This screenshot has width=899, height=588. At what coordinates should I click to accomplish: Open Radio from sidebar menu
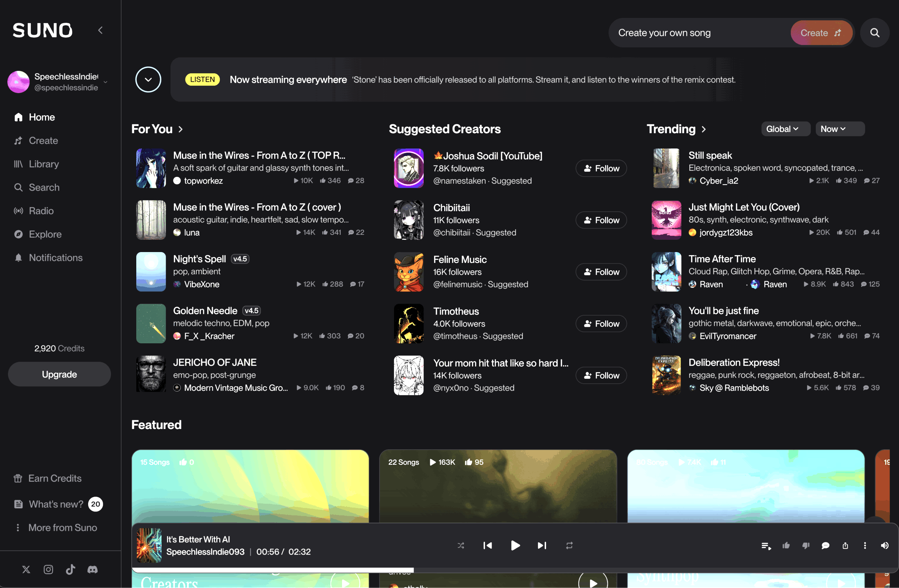coord(41,211)
